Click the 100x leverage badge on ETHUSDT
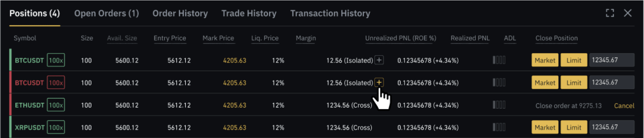The height and width of the screenshot is (138, 644). pyautogui.click(x=56, y=105)
